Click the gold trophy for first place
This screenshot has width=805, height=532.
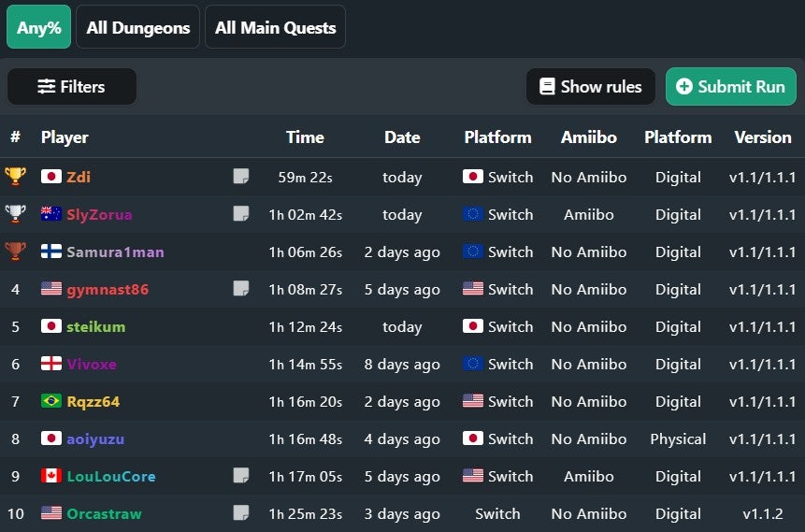(x=15, y=177)
